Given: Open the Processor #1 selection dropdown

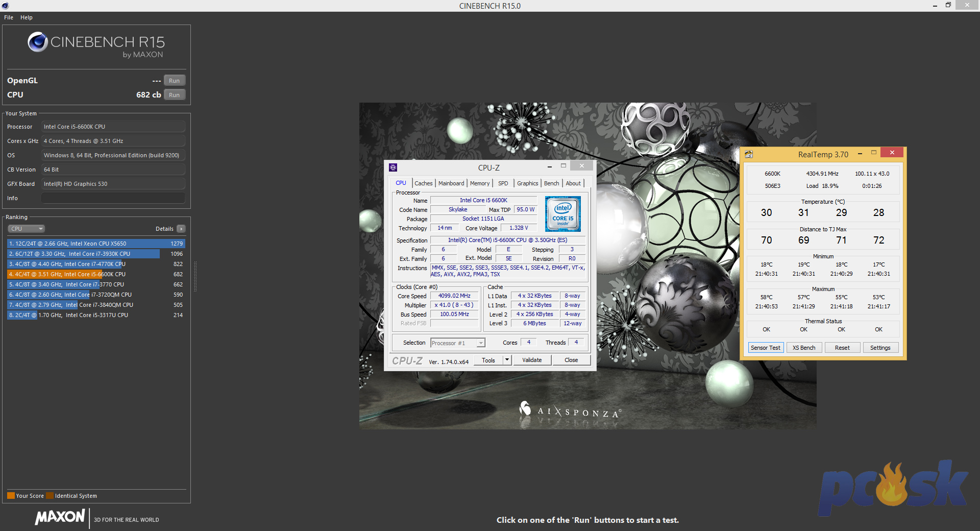Looking at the screenshot, I should [458, 343].
